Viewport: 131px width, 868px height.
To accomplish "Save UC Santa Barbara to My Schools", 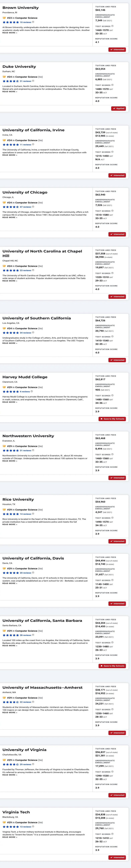I will click(x=112, y=666).
